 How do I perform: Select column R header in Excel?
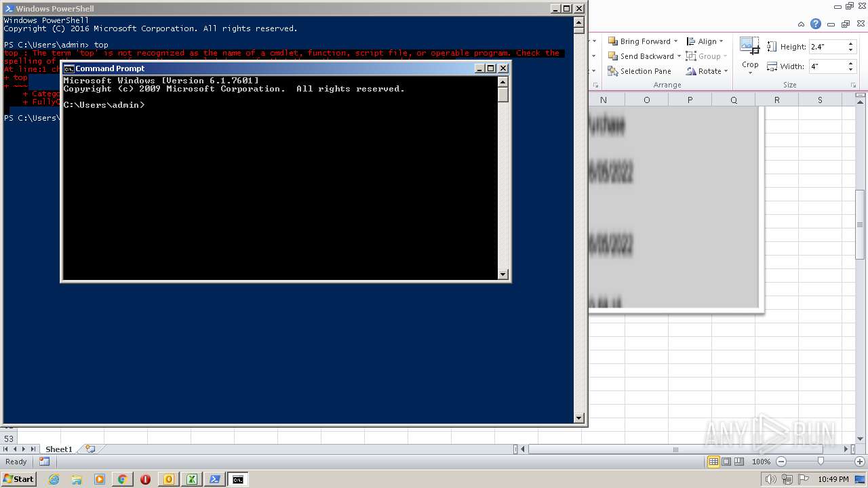click(776, 100)
